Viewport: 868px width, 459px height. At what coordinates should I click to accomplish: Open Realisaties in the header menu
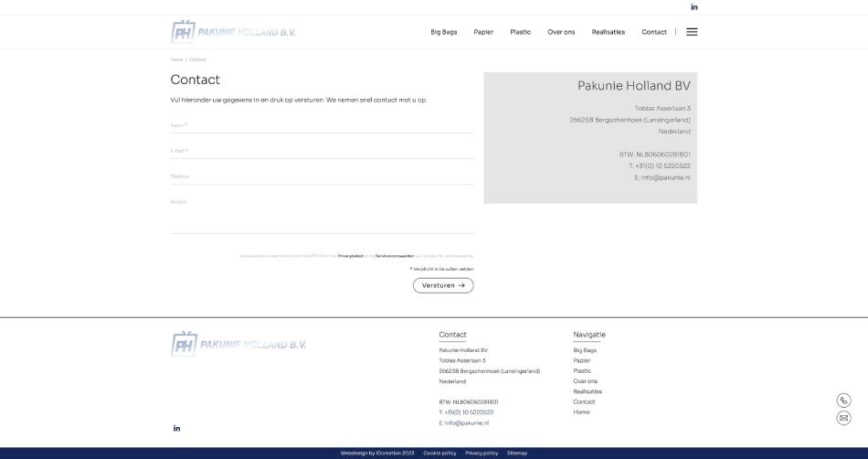(x=609, y=32)
